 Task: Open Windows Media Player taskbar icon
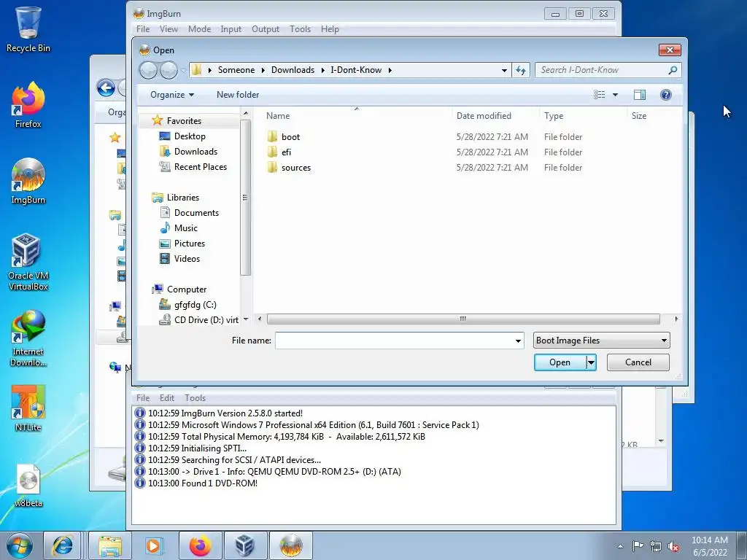tap(153, 545)
